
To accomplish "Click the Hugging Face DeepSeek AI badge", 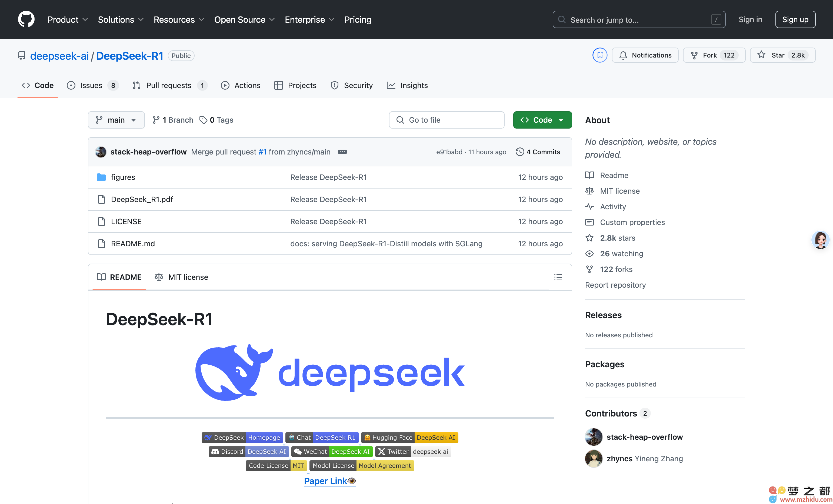I will pos(409,438).
